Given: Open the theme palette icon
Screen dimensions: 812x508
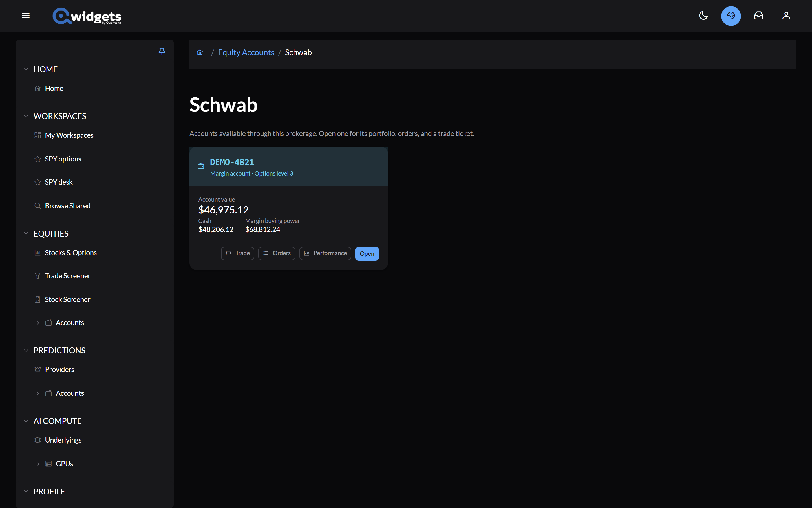Looking at the screenshot, I should pyautogui.click(x=731, y=16).
